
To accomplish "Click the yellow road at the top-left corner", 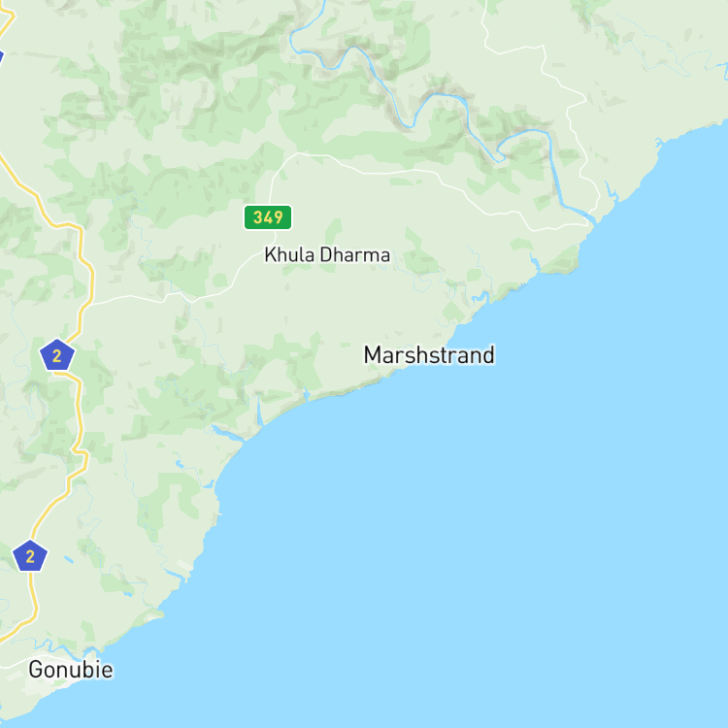I will (x=7, y=22).
